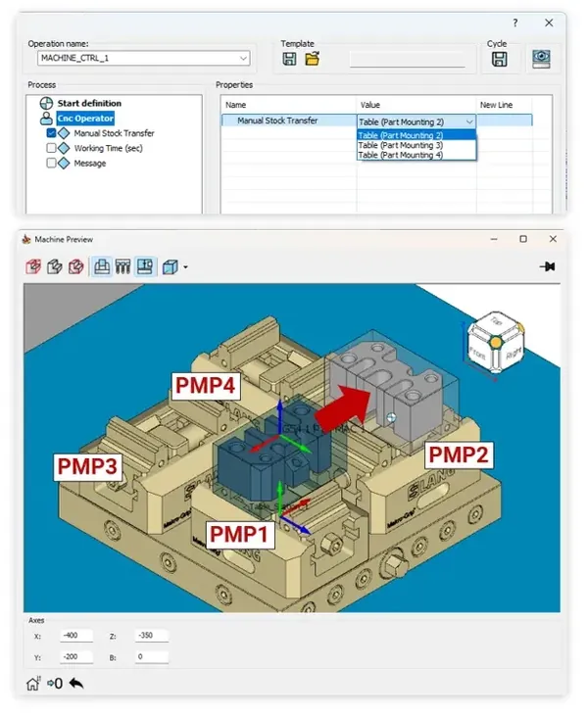Click the B axis value field
Screen dimensions: 588x716
[x=152, y=656]
